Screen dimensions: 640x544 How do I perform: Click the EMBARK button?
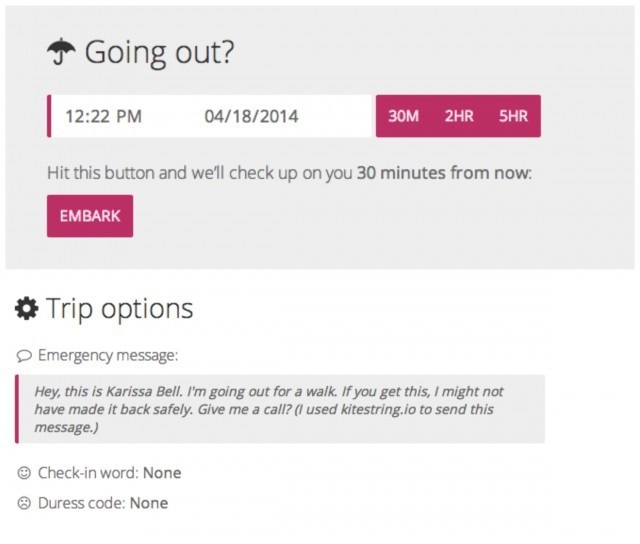click(90, 216)
